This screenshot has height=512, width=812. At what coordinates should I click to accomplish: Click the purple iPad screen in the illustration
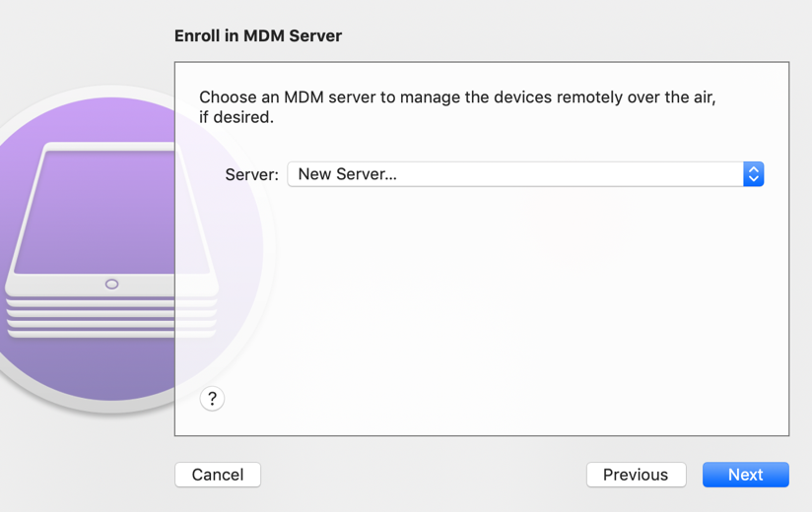click(x=111, y=212)
